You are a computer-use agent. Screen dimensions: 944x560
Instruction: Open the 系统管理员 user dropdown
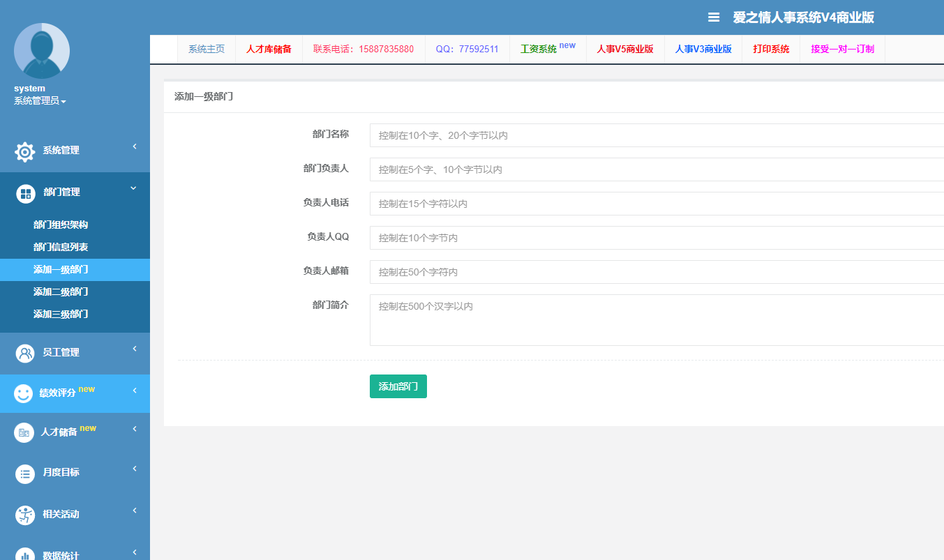[x=40, y=101]
